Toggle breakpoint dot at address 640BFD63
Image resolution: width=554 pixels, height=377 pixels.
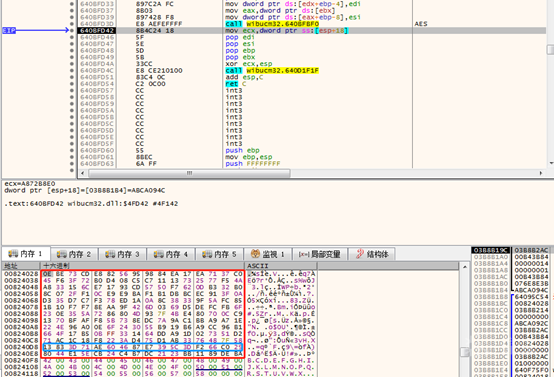tap(72, 164)
